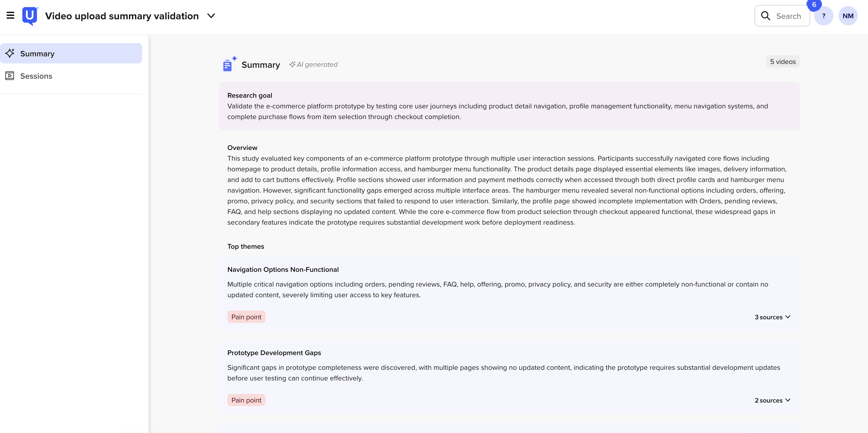The height and width of the screenshot is (433, 868).
Task: Select the Summary tab in sidebar
Action: [x=37, y=53]
